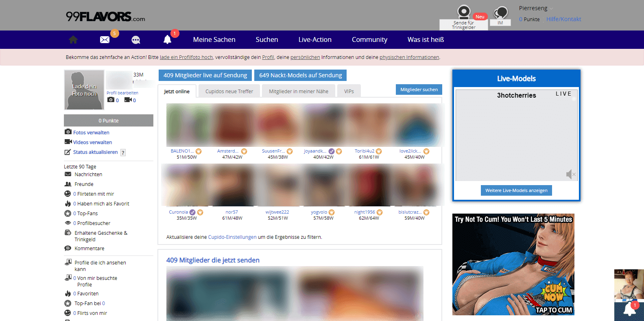The height and width of the screenshot is (321, 644).
Task: Click the help question mark next to Status
Action: [123, 153]
